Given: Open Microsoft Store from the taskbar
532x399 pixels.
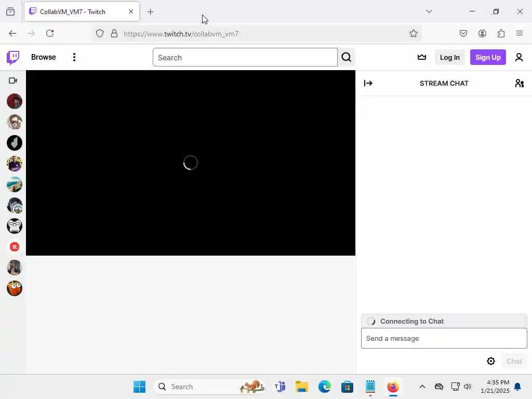Looking at the screenshot, I should pos(347,387).
